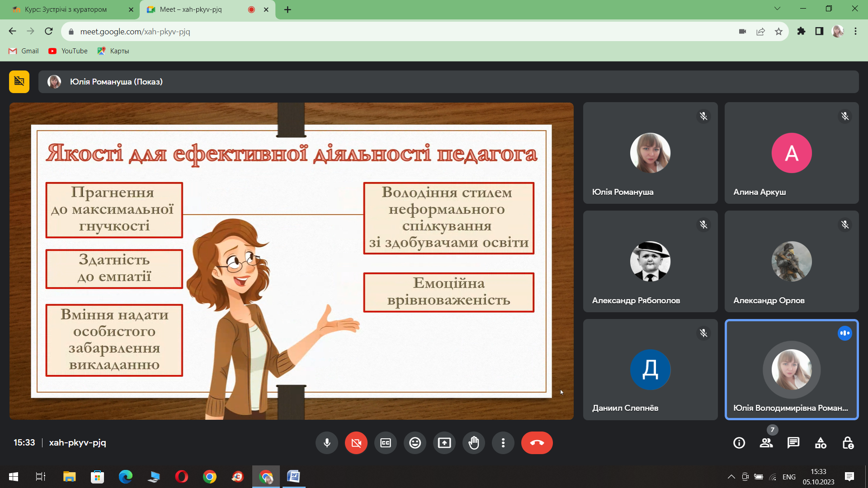The width and height of the screenshot is (868, 488).
Task: Open Microsoft Store from the taskbar
Action: point(98,477)
